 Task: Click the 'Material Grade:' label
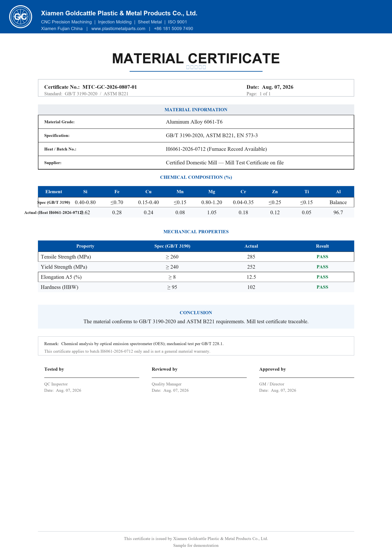click(59, 122)
